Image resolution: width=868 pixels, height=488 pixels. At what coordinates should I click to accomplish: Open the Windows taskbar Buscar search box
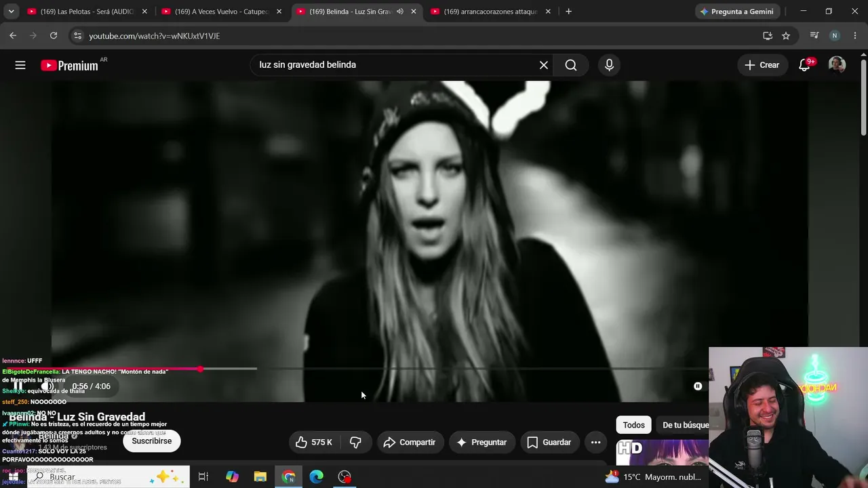(107, 476)
